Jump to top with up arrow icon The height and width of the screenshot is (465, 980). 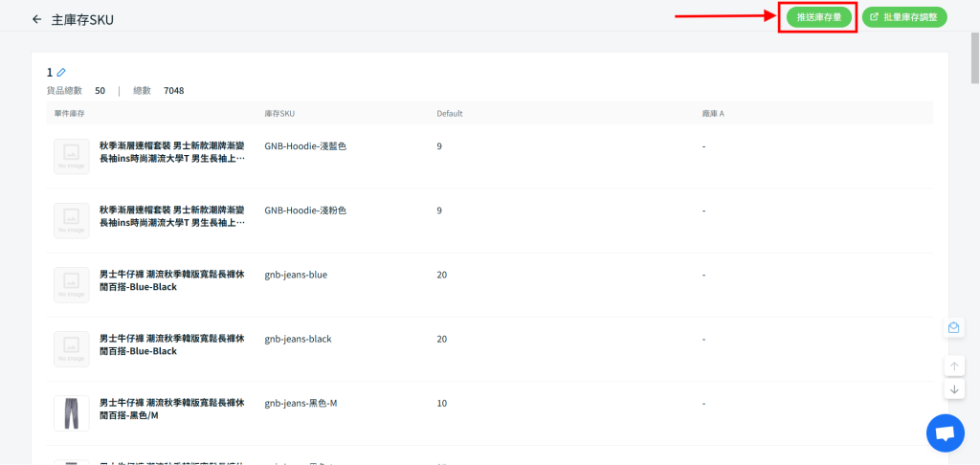[x=953, y=366]
